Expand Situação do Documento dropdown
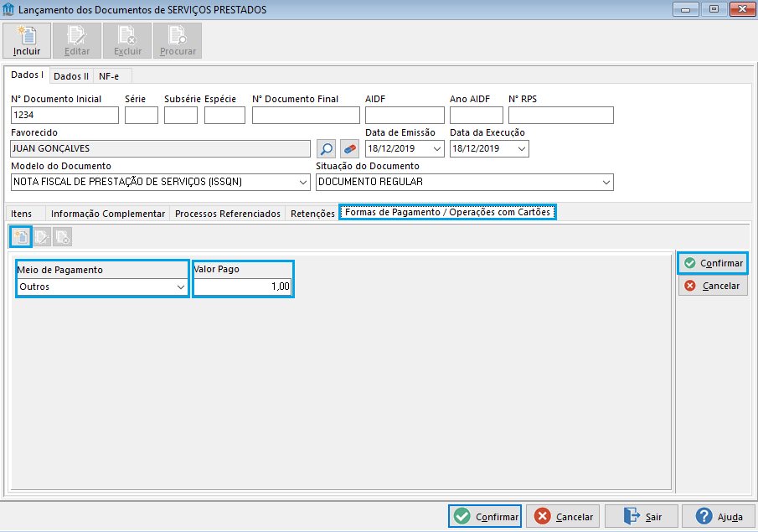Viewport: 758px width, 532px height. (606, 183)
